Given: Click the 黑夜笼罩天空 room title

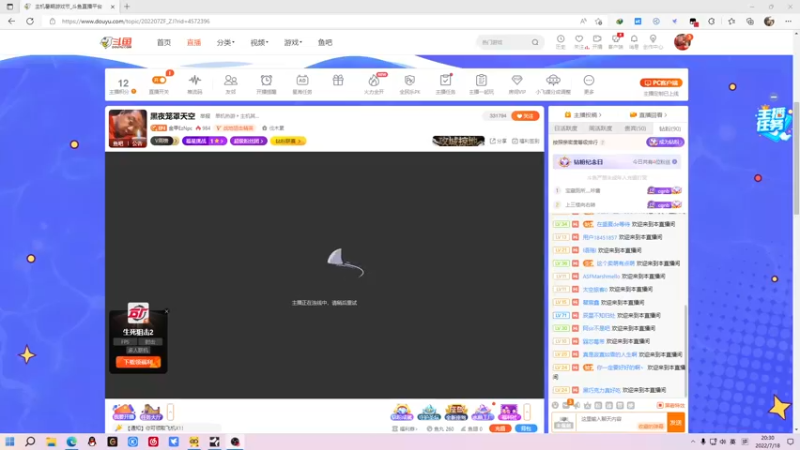Looking at the screenshot, I should point(172,116).
